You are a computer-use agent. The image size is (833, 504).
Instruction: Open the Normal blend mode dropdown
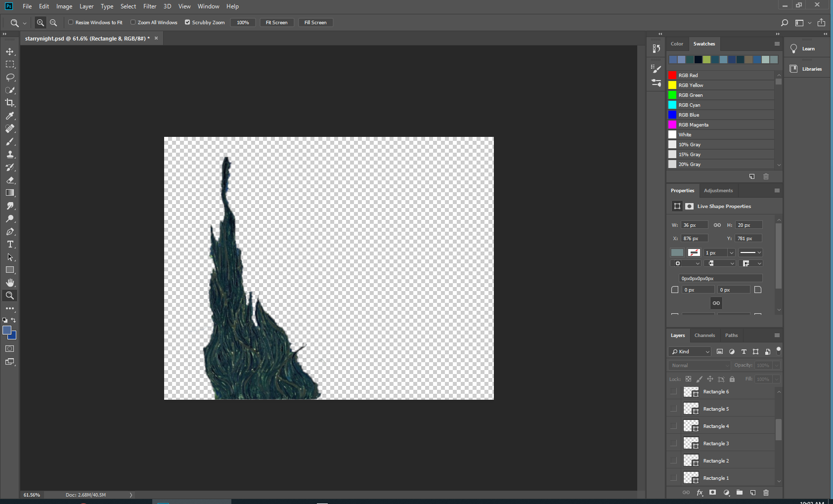(700, 366)
